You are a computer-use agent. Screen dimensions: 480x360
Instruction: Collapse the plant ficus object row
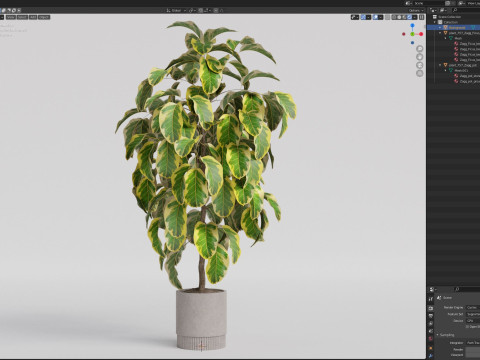pyautogui.click(x=440, y=33)
